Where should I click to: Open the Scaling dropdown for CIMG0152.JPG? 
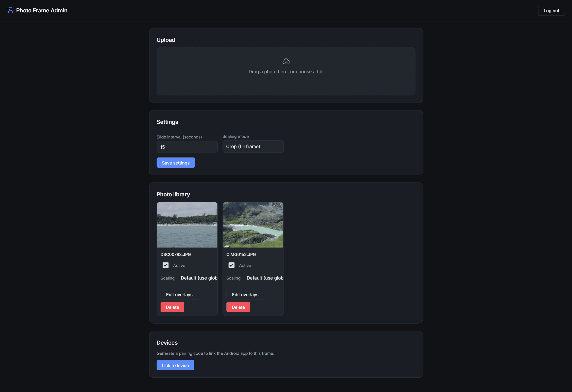[263, 278]
